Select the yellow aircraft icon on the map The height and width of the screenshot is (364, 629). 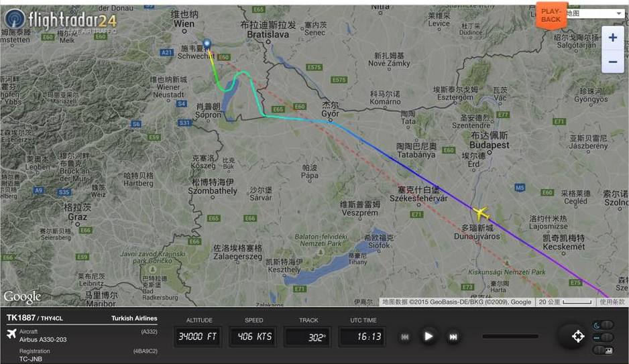(481, 213)
